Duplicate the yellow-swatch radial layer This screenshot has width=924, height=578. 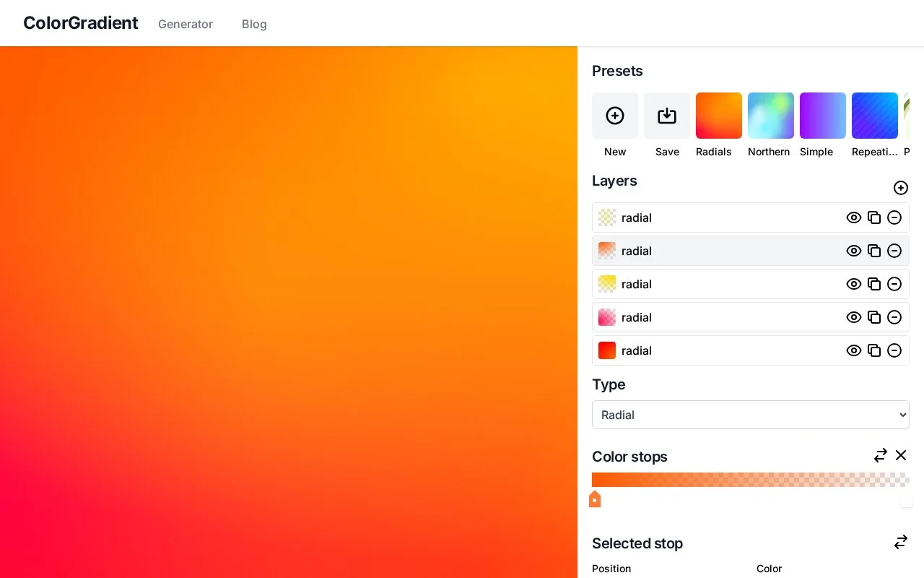[x=874, y=284]
